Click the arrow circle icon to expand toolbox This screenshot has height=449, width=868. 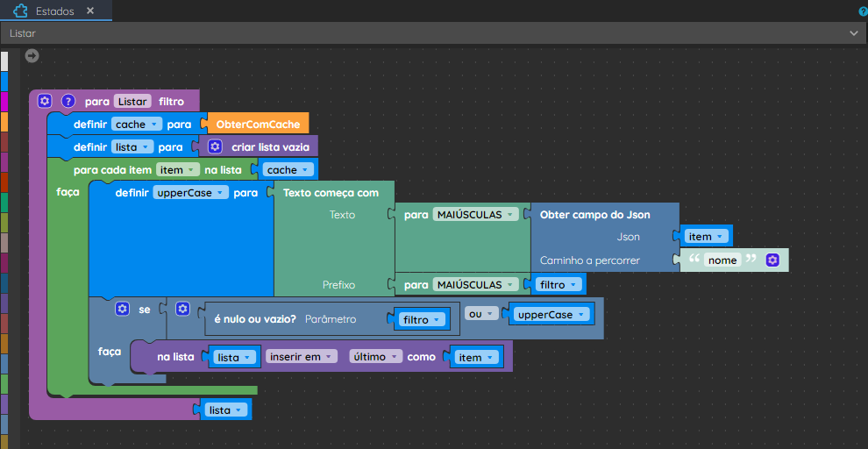click(x=32, y=55)
